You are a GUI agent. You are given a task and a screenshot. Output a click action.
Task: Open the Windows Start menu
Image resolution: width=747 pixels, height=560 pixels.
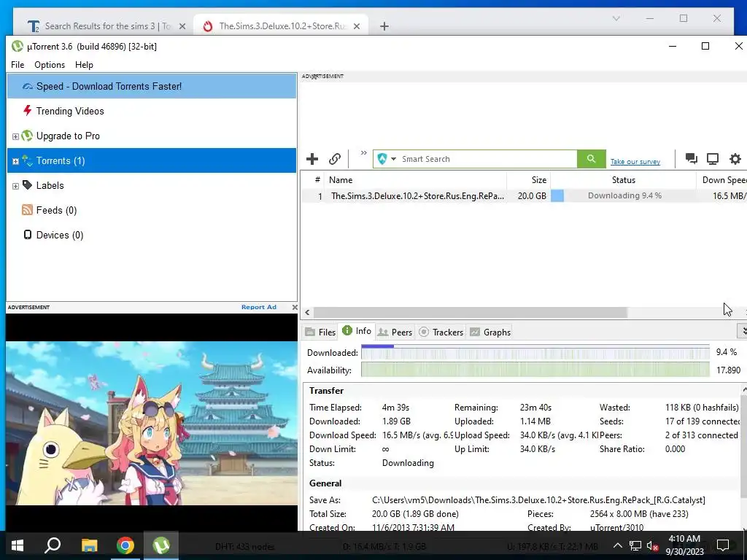click(x=18, y=545)
